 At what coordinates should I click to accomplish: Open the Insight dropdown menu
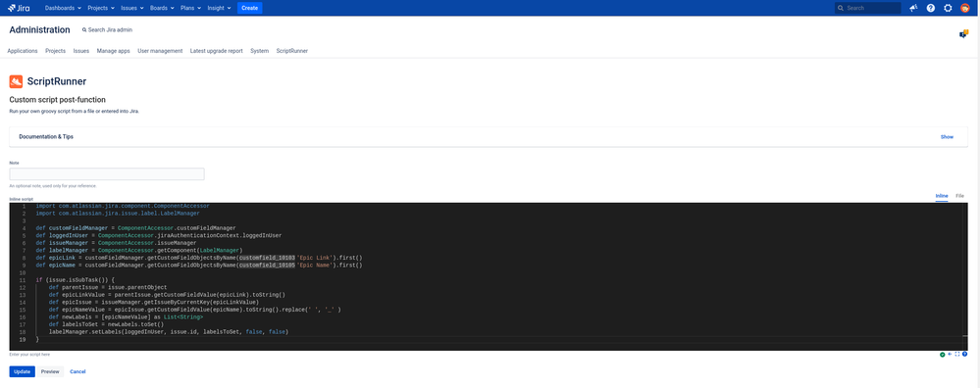pyautogui.click(x=219, y=8)
